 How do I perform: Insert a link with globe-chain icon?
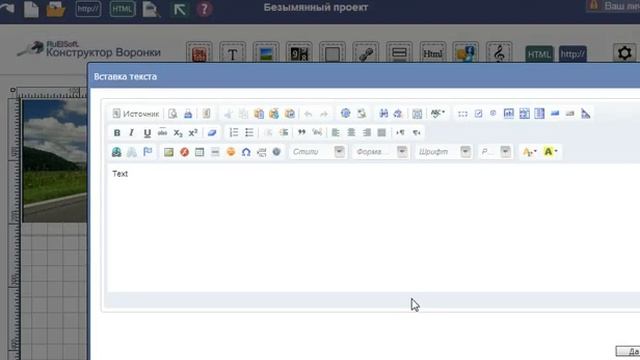[x=117, y=152]
